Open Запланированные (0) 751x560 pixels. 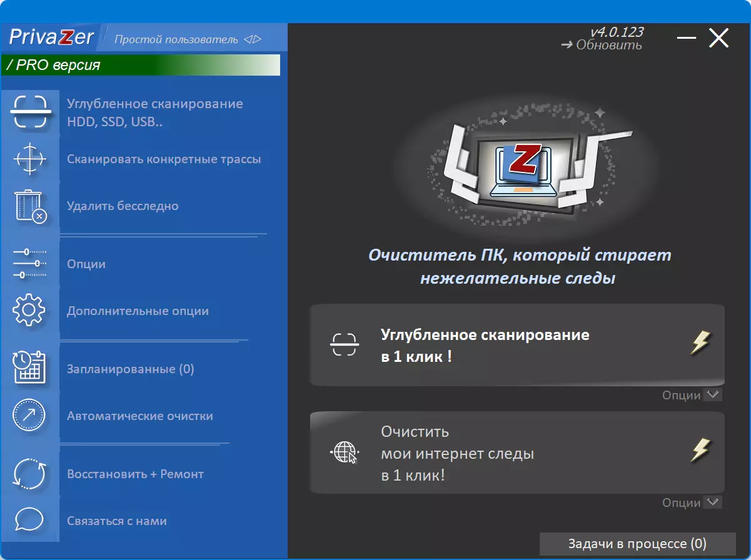click(131, 369)
